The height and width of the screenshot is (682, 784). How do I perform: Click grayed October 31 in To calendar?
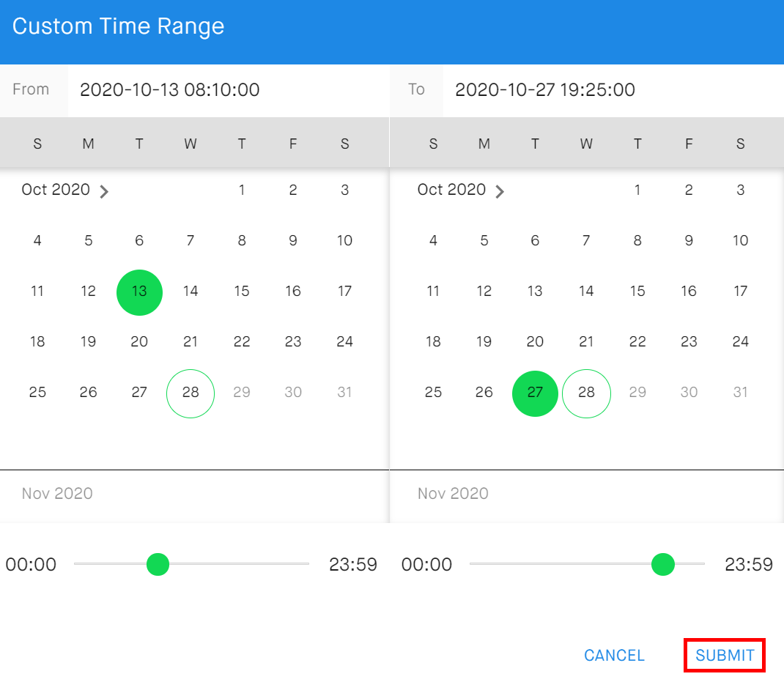point(741,392)
